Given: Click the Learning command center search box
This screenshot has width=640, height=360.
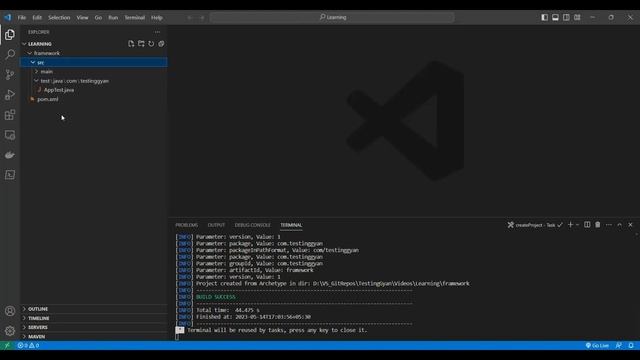Looking at the screenshot, I should pyautogui.click(x=332, y=17).
